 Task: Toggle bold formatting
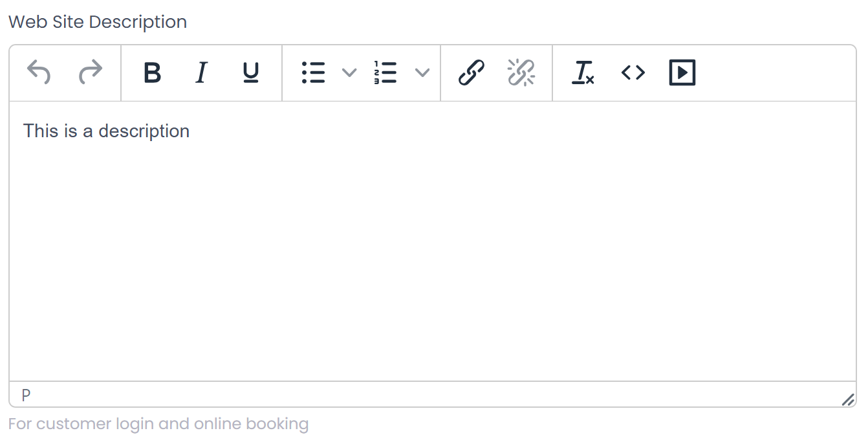tap(152, 72)
